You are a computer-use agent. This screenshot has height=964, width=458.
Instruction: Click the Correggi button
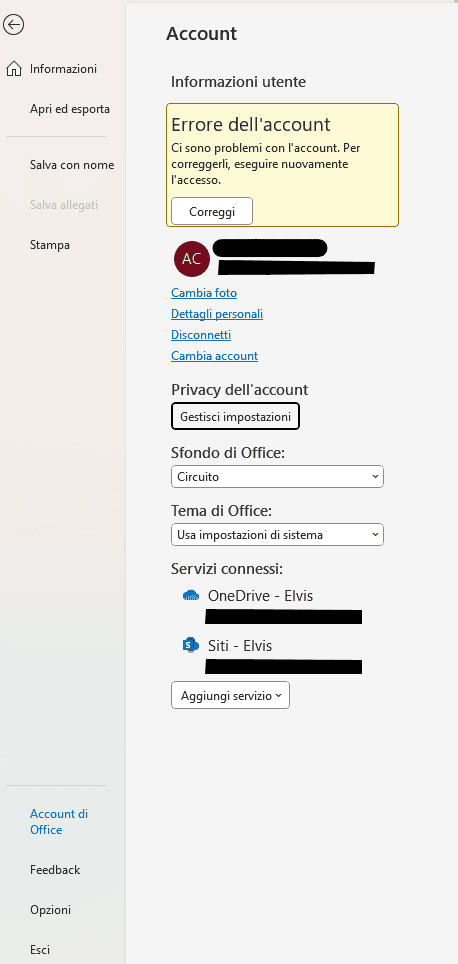coord(212,211)
